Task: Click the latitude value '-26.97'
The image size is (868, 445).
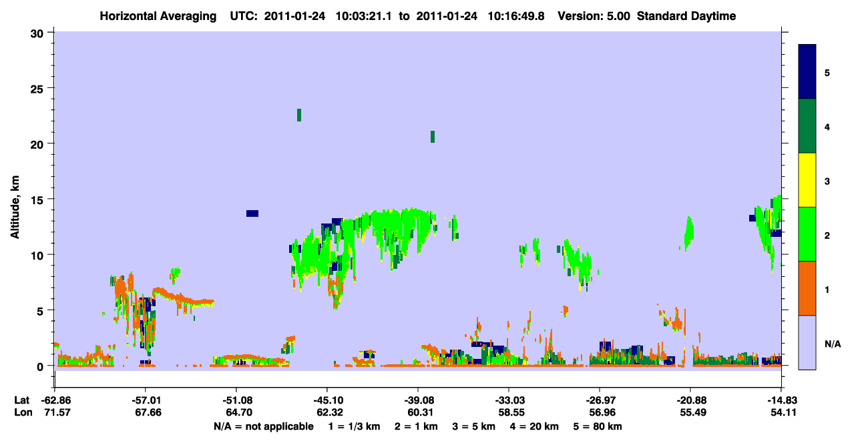Action: pos(600,400)
